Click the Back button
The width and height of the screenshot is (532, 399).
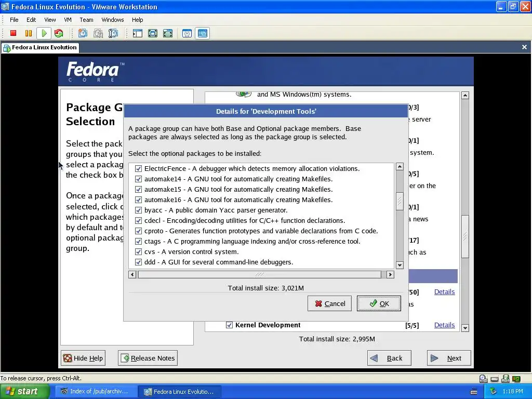[x=389, y=358]
